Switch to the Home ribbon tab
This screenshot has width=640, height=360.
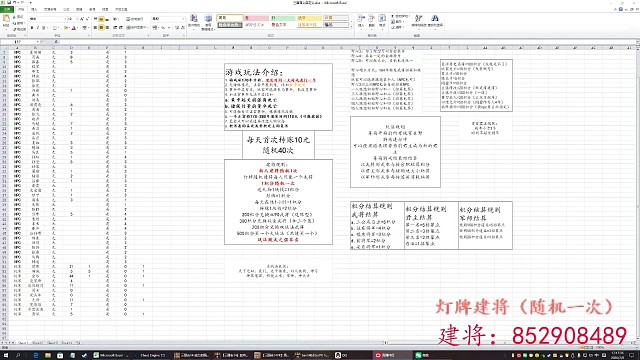pyautogui.click(x=21, y=9)
